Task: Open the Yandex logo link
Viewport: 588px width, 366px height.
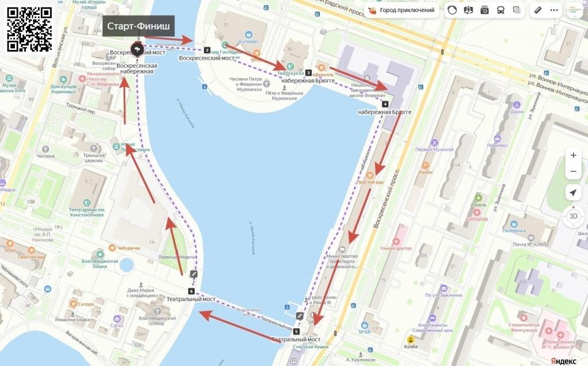Action: (x=563, y=361)
